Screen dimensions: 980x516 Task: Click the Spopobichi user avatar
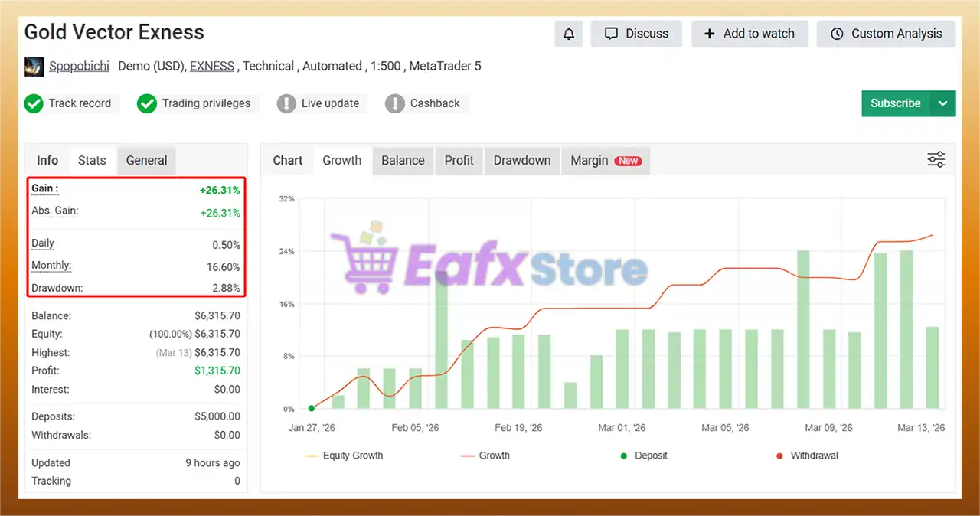tap(34, 67)
